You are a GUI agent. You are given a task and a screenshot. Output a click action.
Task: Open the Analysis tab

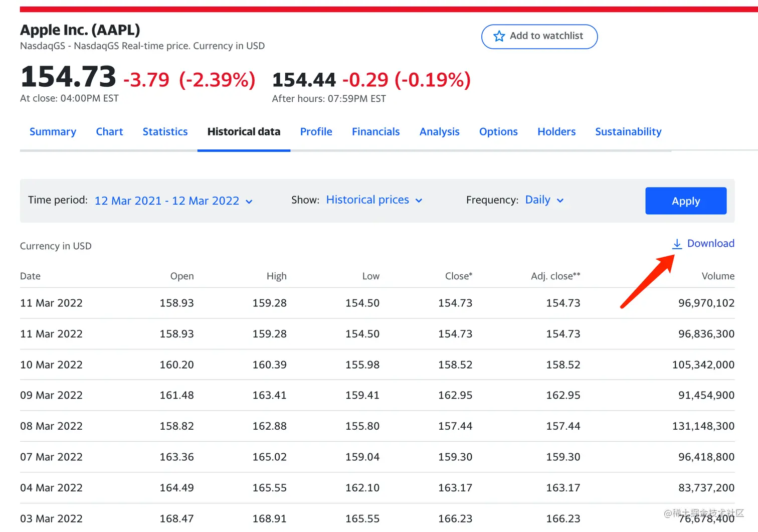point(439,131)
